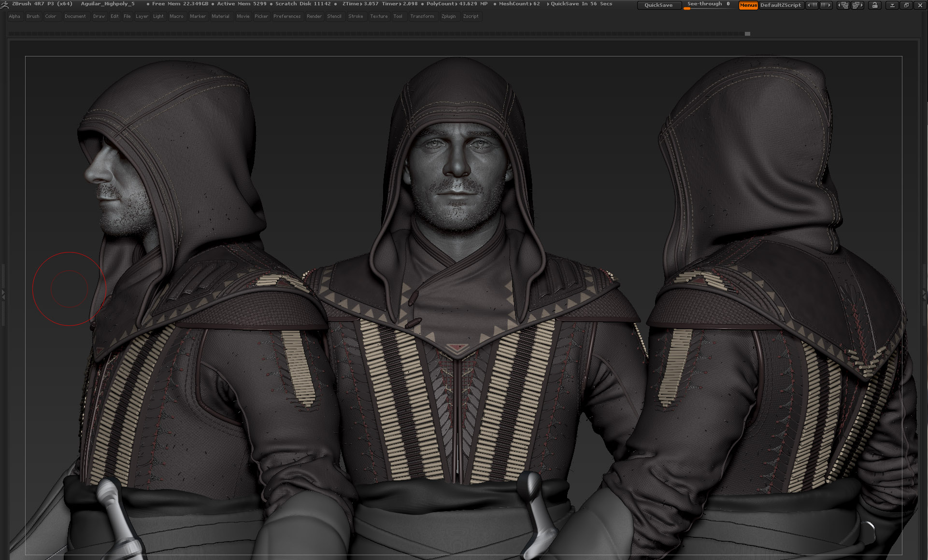
Task: Open the File menu
Action: pyautogui.click(x=127, y=16)
